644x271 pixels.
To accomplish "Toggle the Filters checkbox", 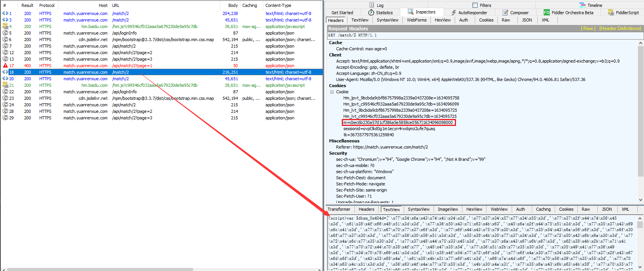I will [x=475, y=5].
